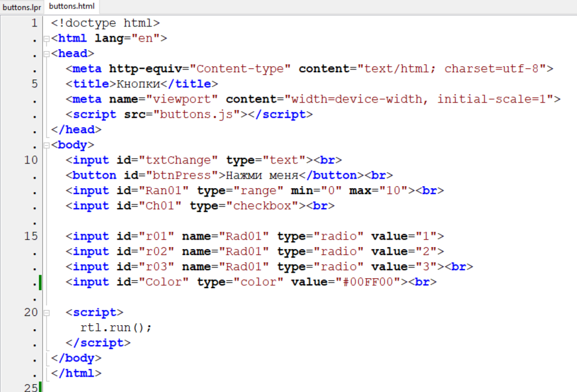Click gutter line number 15

pos(31,236)
